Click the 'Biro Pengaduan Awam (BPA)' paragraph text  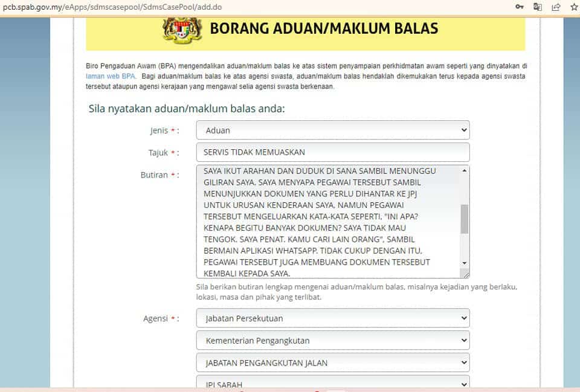pos(306,76)
